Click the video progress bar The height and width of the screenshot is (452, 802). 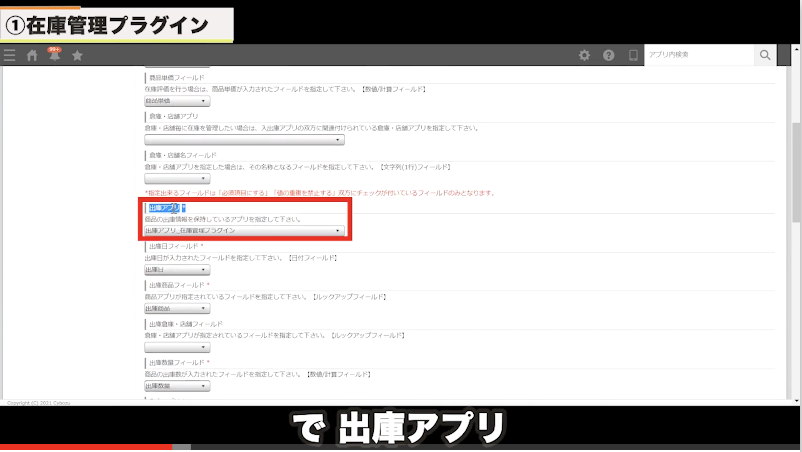point(400,447)
